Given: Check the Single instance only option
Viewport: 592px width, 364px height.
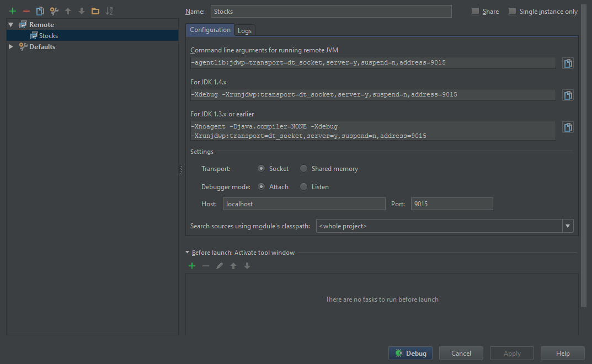Looking at the screenshot, I should [x=512, y=12].
